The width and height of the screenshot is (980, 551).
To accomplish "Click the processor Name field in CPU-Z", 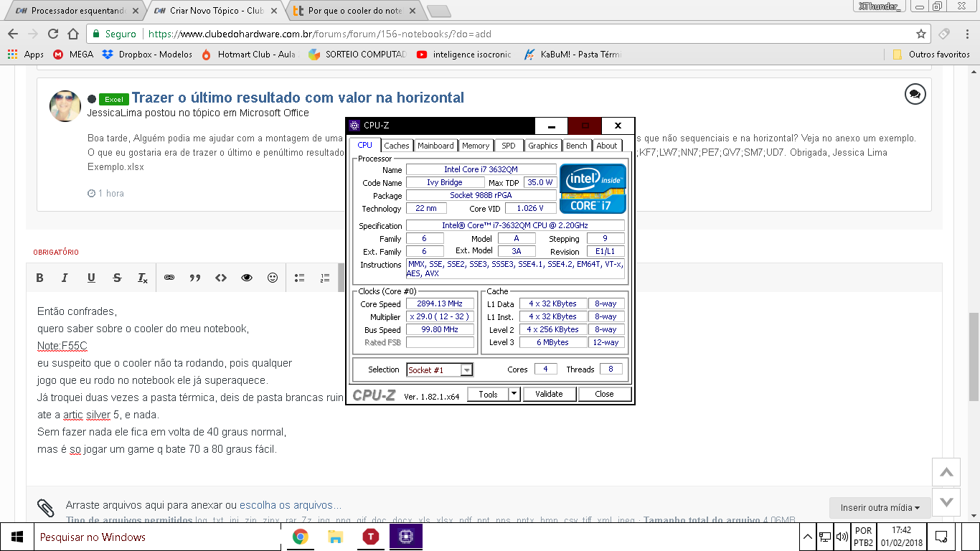I will [x=481, y=169].
